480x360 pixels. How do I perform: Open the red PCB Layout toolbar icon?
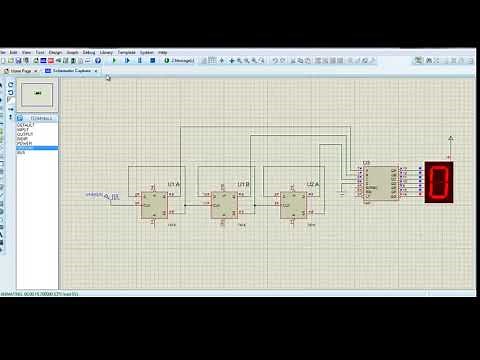coord(51,61)
